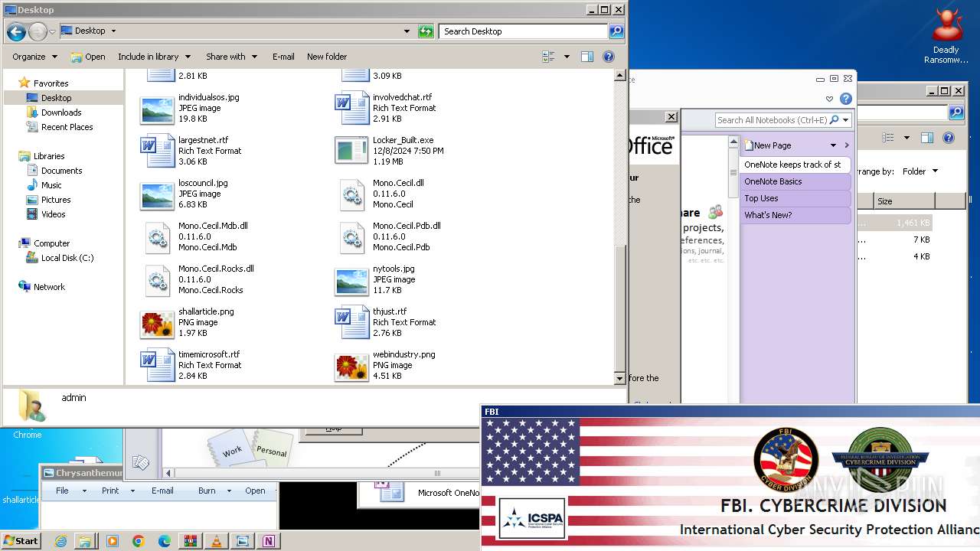Image resolution: width=980 pixels, height=551 pixels.
Task: Switch to Photo Viewer taskbar button
Action: 243,541
